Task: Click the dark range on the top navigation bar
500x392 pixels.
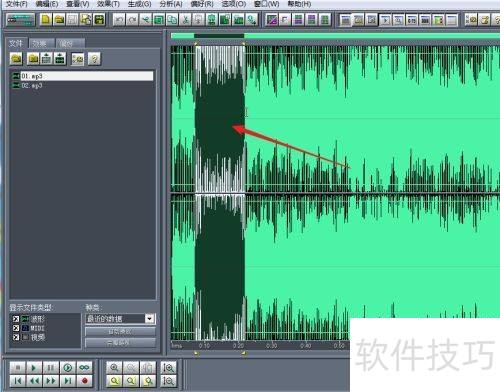Action: tap(219, 36)
